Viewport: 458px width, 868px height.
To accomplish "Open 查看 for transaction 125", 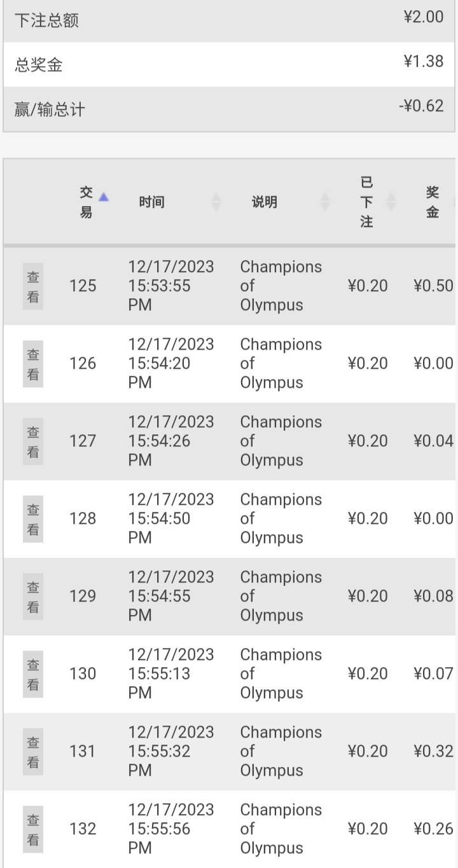I will (x=33, y=286).
